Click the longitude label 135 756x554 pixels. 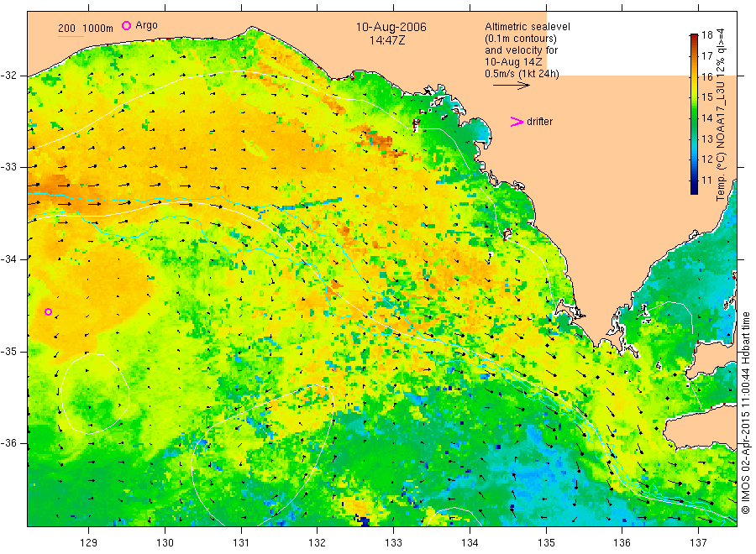pyautogui.click(x=546, y=542)
